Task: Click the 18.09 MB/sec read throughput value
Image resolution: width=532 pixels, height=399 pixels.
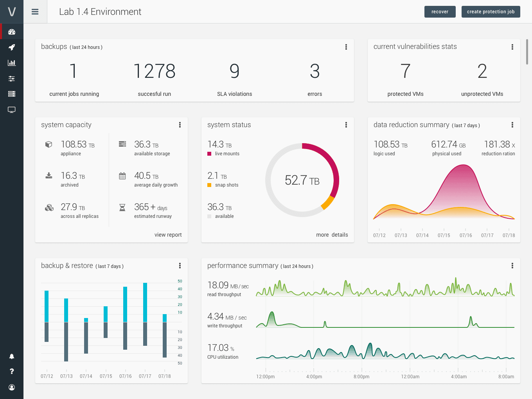Action: [228, 285]
